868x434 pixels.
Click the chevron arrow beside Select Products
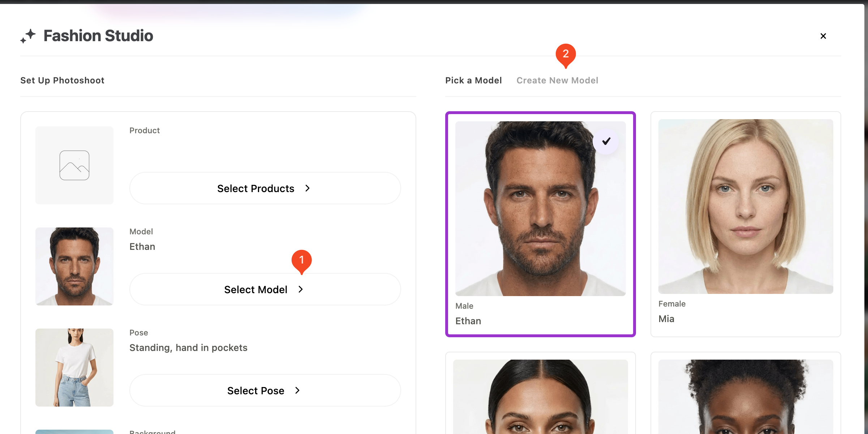[308, 188]
